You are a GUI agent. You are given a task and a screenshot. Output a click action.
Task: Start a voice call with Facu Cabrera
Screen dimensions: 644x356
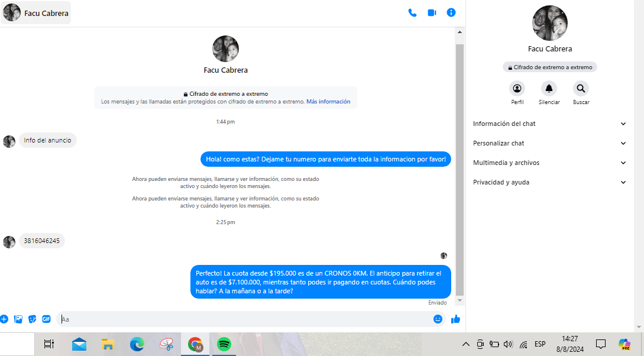pos(412,12)
